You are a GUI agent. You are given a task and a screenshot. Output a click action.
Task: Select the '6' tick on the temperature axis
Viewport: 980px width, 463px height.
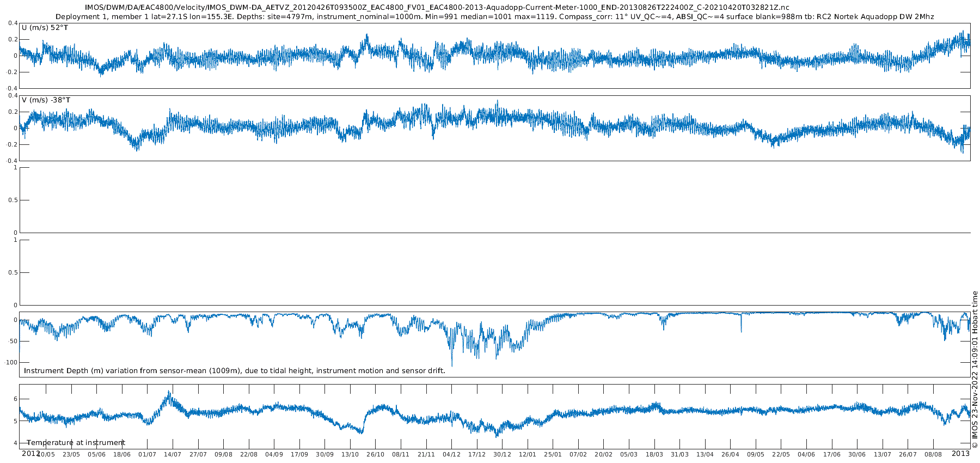pos(16,399)
